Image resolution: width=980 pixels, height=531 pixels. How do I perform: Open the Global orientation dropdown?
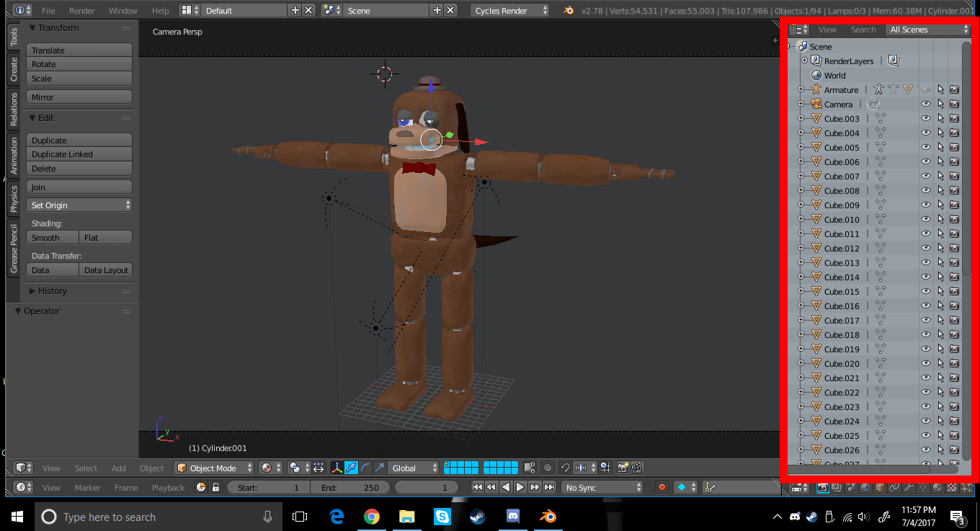coord(413,468)
